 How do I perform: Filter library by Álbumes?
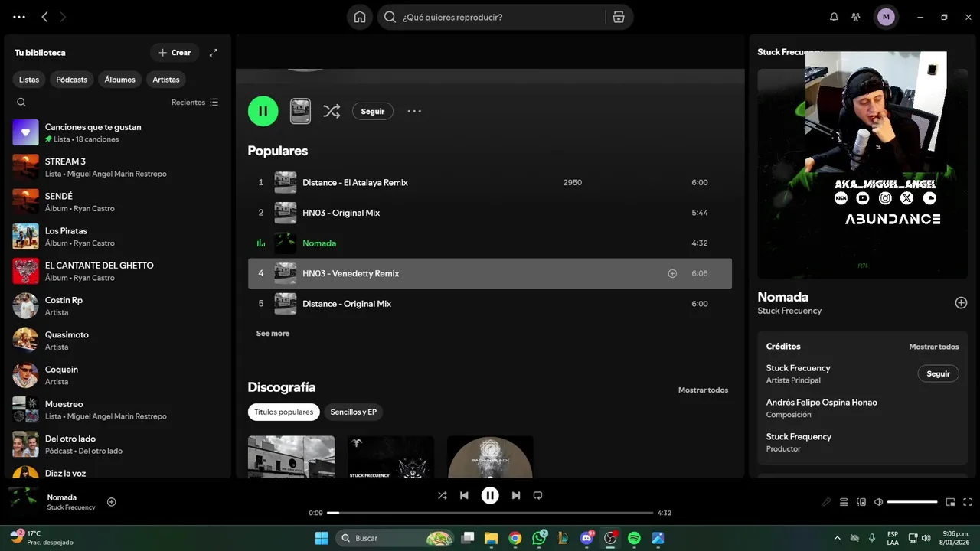point(120,80)
